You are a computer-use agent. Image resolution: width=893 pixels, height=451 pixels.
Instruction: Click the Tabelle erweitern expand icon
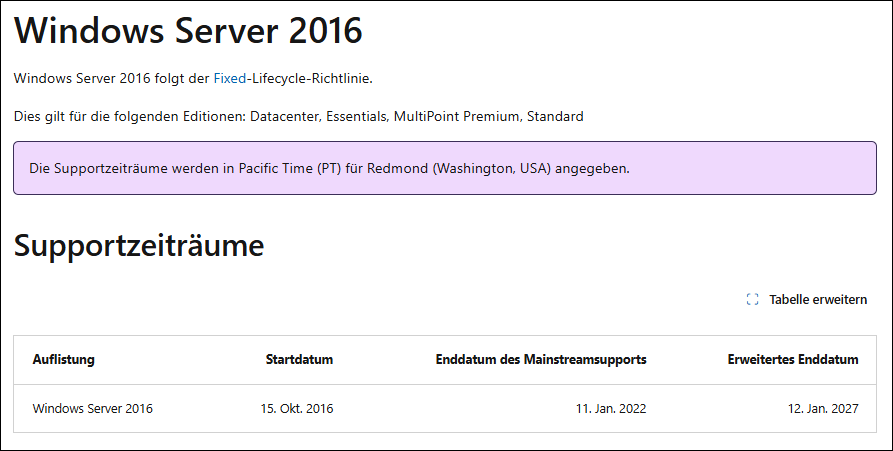click(x=752, y=300)
